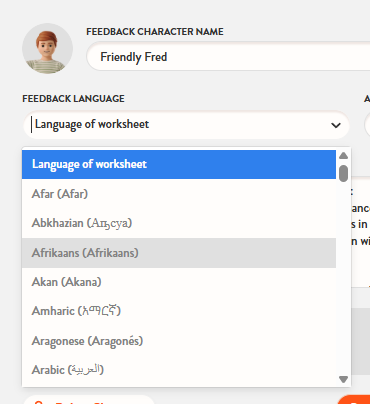Click the scroll down arrow of list

coord(343,379)
